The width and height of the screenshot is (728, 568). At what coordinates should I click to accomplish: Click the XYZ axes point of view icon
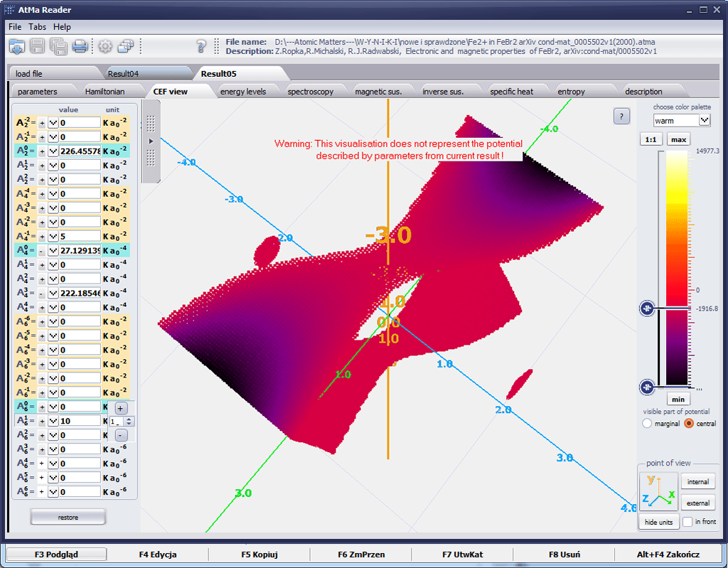tap(658, 491)
